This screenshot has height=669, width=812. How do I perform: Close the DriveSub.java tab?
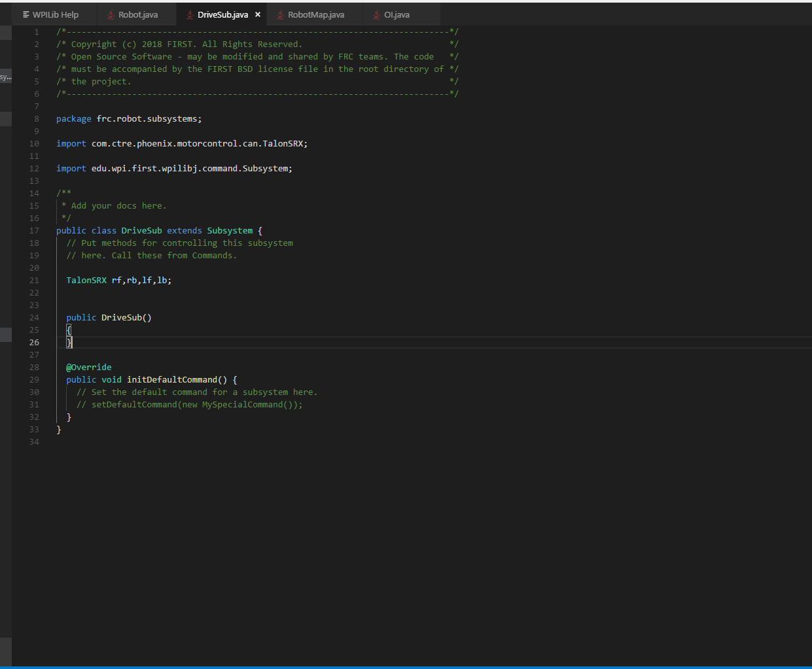coord(258,14)
